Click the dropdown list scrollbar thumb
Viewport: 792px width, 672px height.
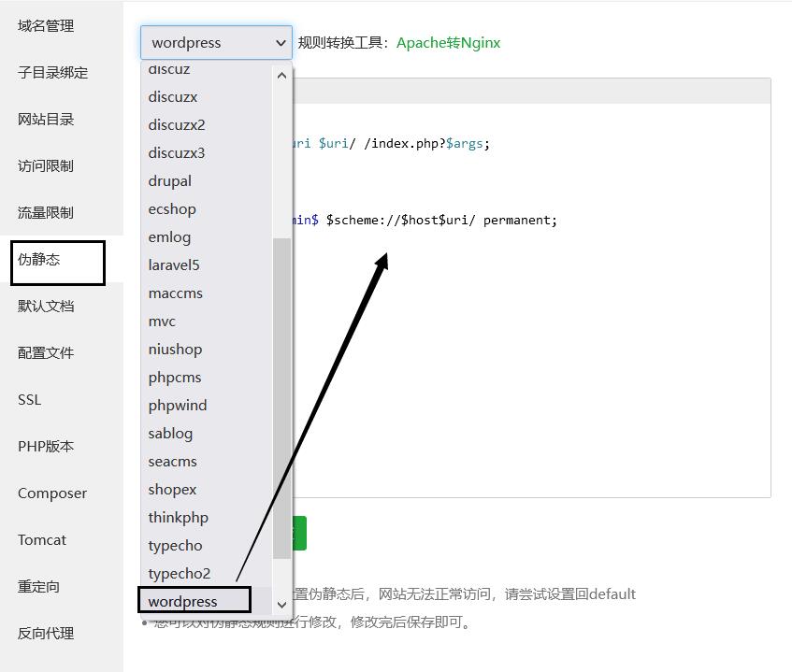(281, 398)
